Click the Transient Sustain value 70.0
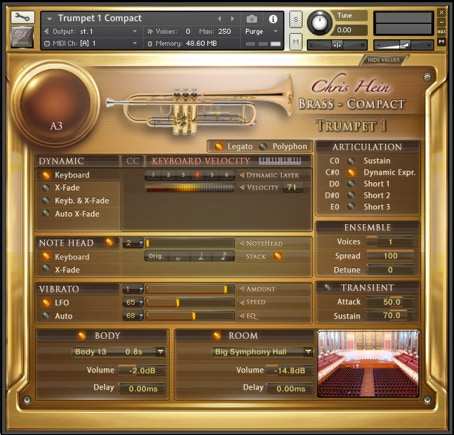454x435 pixels. [392, 315]
